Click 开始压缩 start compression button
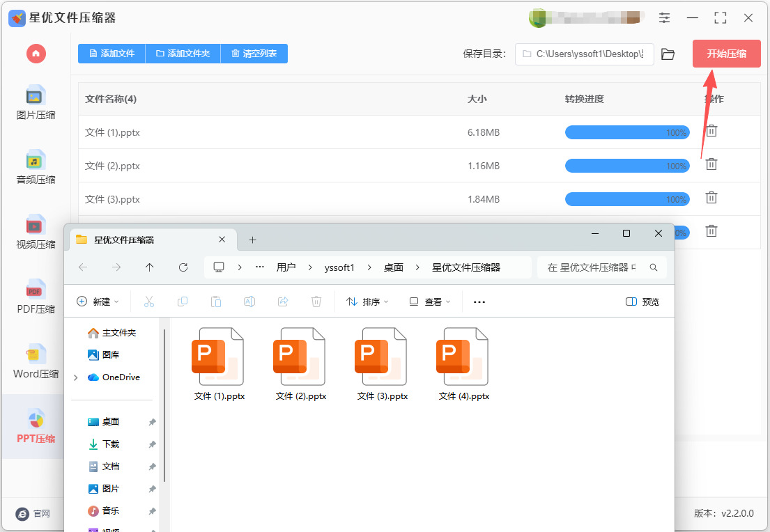The height and width of the screenshot is (532, 770). [726, 54]
